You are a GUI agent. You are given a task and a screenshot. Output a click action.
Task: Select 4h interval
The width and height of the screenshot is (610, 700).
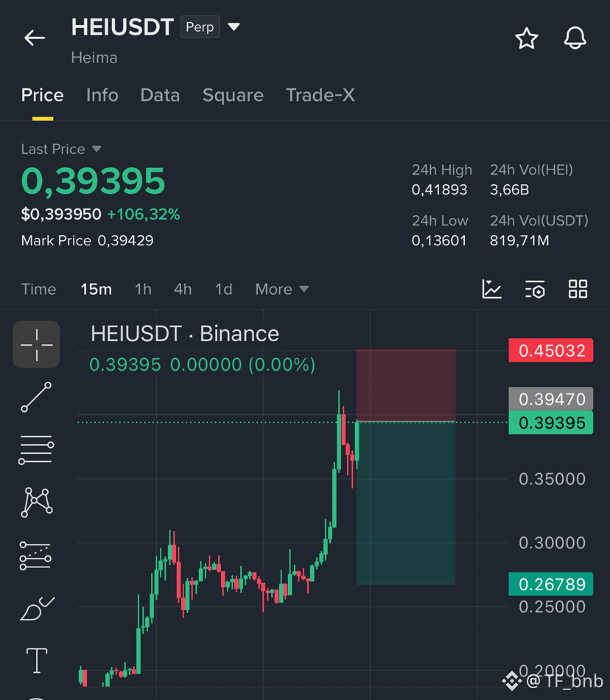pos(183,290)
